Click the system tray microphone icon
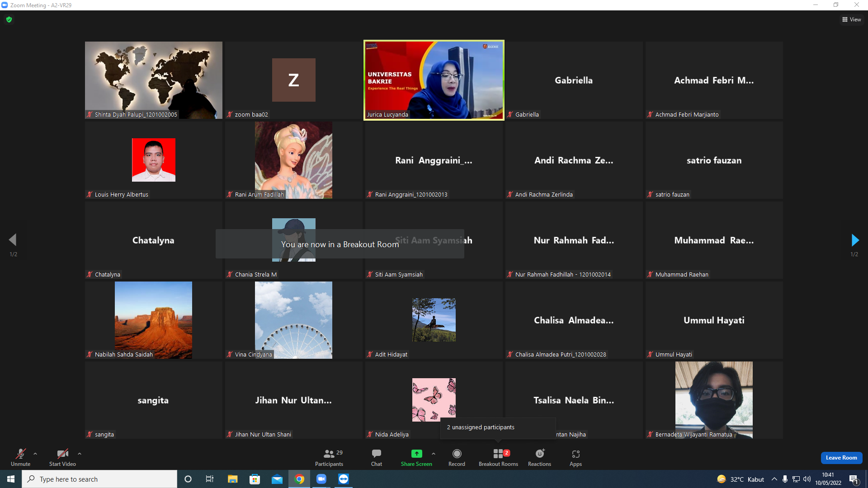The height and width of the screenshot is (488, 868). tap(785, 479)
